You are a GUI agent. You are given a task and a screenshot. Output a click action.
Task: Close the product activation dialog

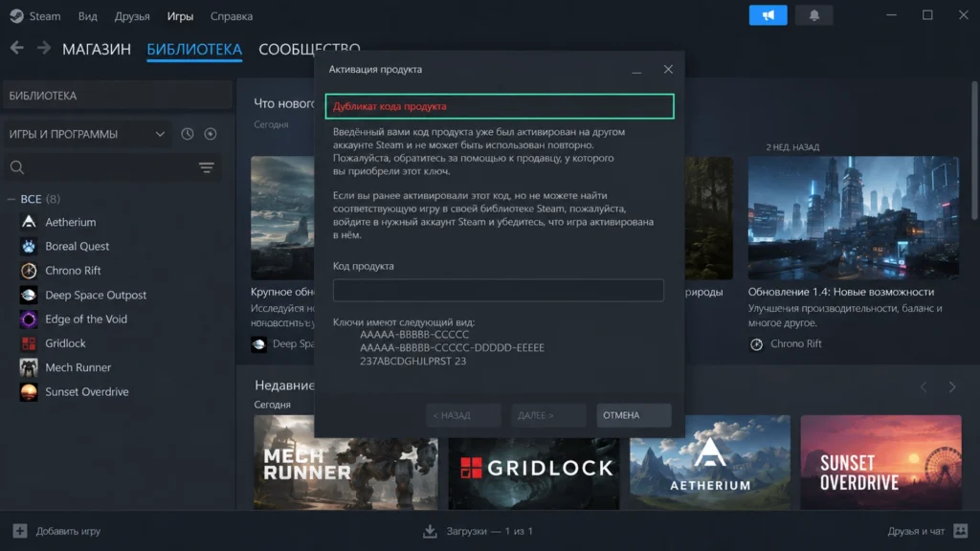pos(668,69)
